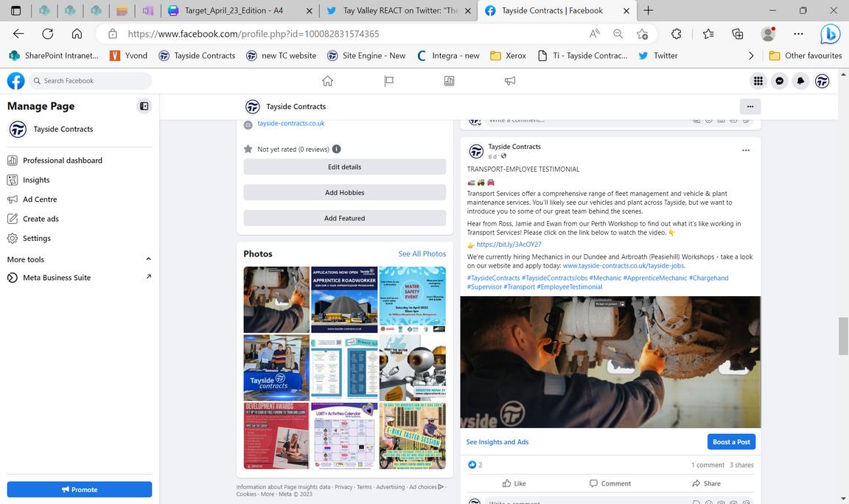Open browser home button
849x504 pixels.
click(x=77, y=34)
